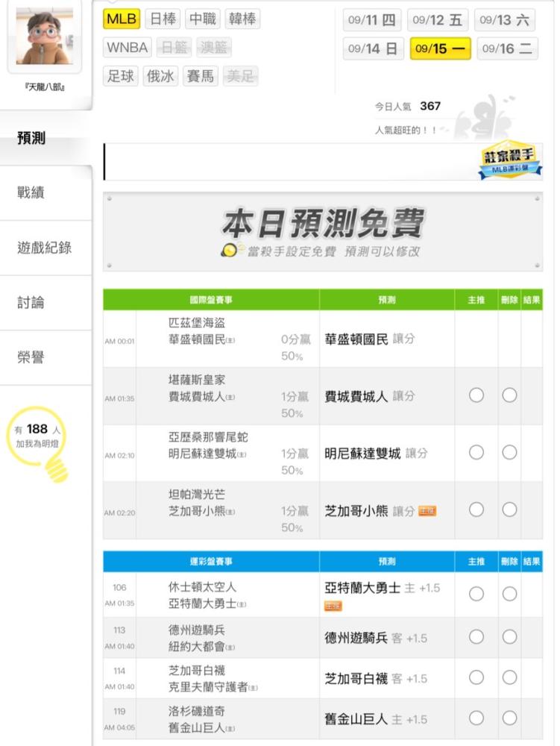
Task: Click the 紐約大都會 team name
Action: [196, 646]
